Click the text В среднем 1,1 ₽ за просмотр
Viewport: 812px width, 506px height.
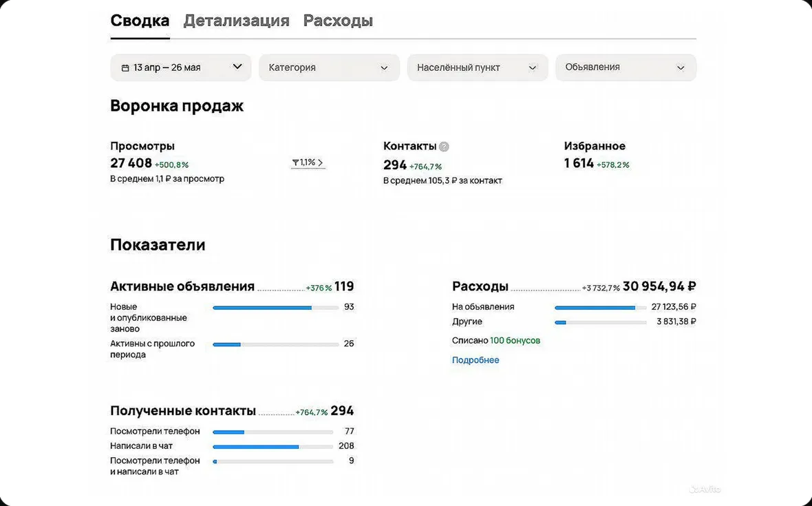[167, 179]
